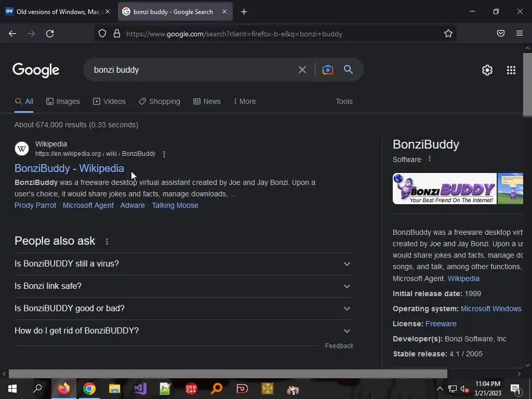Viewport: 532px width, 399px height.
Task: View site security via the padlock icon
Action: tap(117, 34)
